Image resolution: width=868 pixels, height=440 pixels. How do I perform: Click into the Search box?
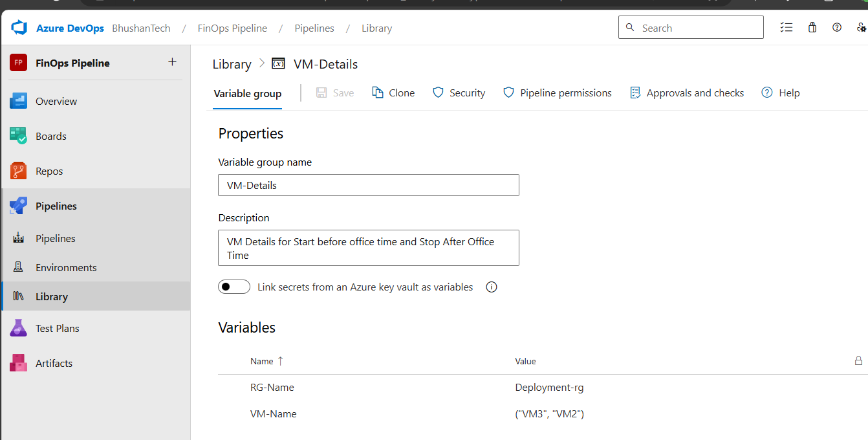click(691, 27)
